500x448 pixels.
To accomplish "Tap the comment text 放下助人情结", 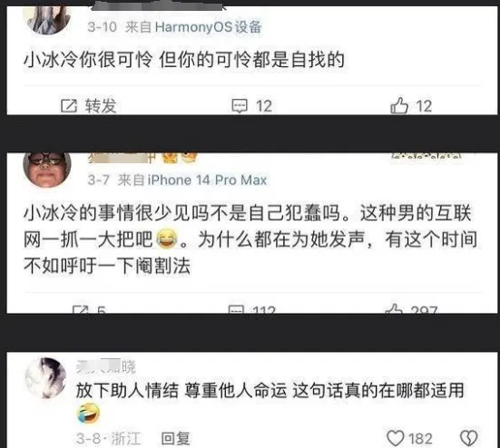I will tap(127, 390).
